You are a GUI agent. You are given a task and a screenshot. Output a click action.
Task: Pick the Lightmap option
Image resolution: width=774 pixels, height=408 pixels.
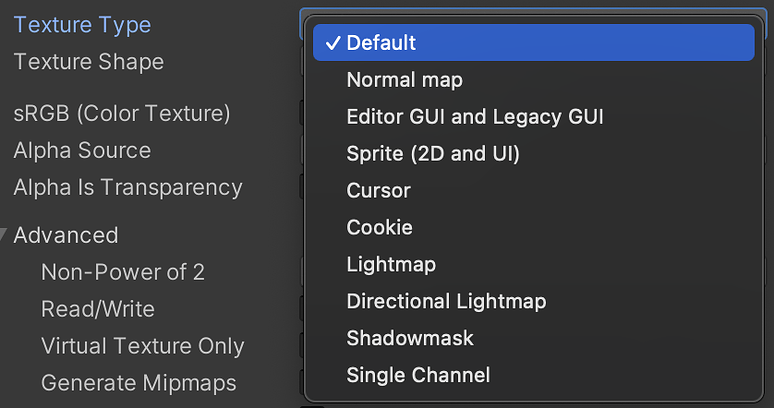[391, 264]
